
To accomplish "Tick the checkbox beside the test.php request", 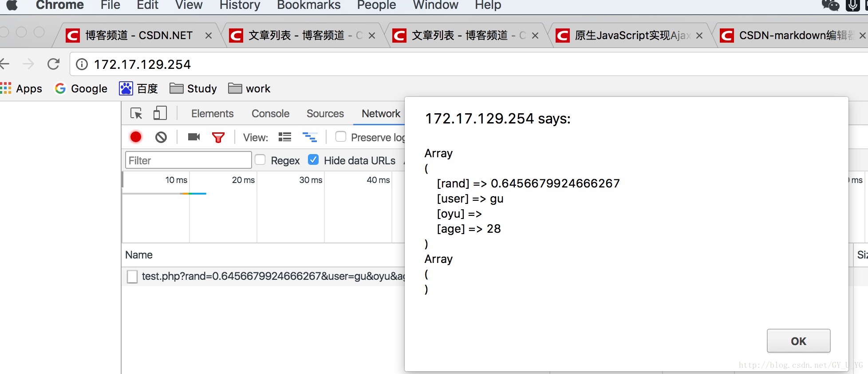I will click(132, 276).
